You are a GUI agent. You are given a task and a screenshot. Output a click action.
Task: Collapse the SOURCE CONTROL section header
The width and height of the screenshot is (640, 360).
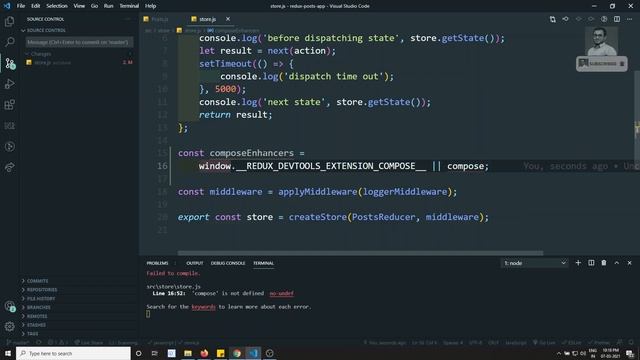click(45, 30)
